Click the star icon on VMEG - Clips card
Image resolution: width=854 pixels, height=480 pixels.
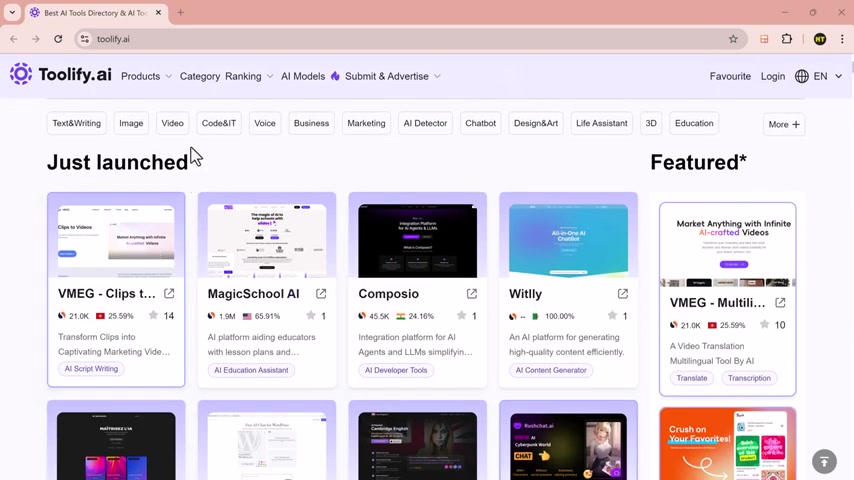pos(154,315)
